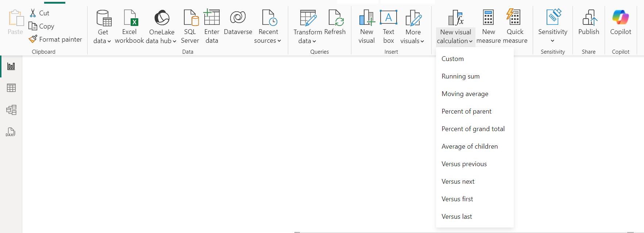Switch to Report view in sidebar
This screenshot has width=644, height=233.
[11, 66]
